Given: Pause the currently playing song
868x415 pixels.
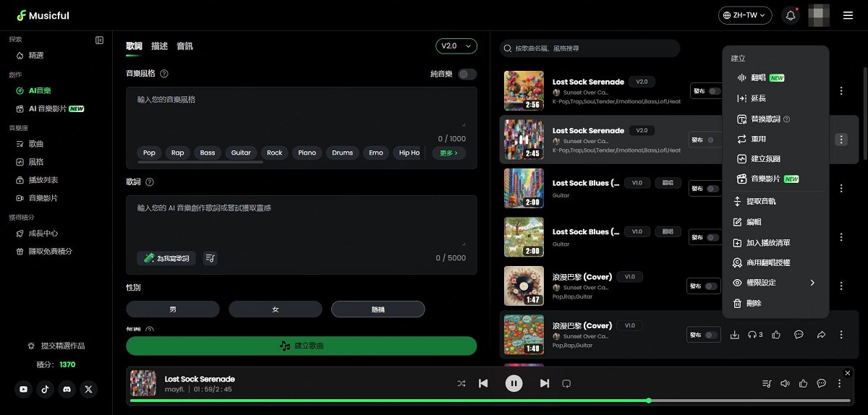Looking at the screenshot, I should click(514, 383).
